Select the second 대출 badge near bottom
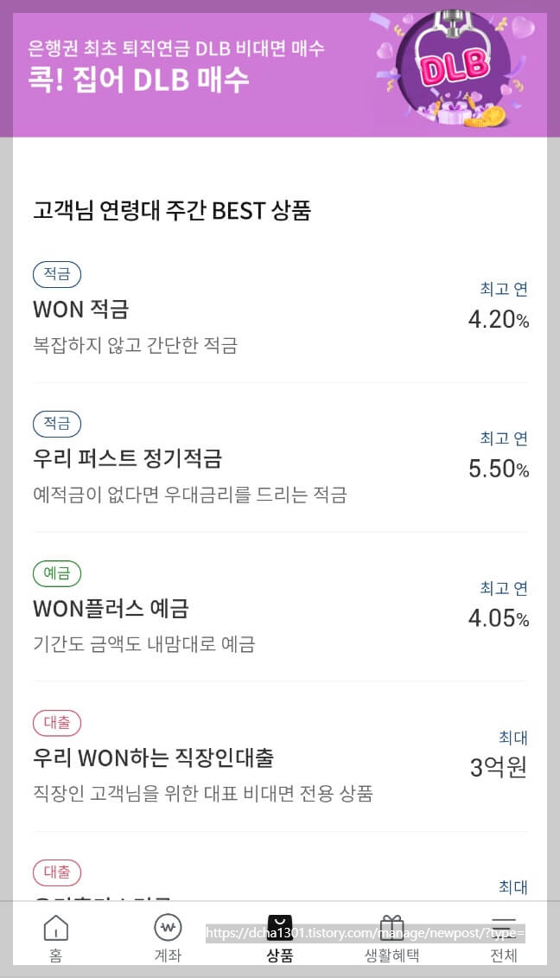The image size is (560, 978). (56, 873)
